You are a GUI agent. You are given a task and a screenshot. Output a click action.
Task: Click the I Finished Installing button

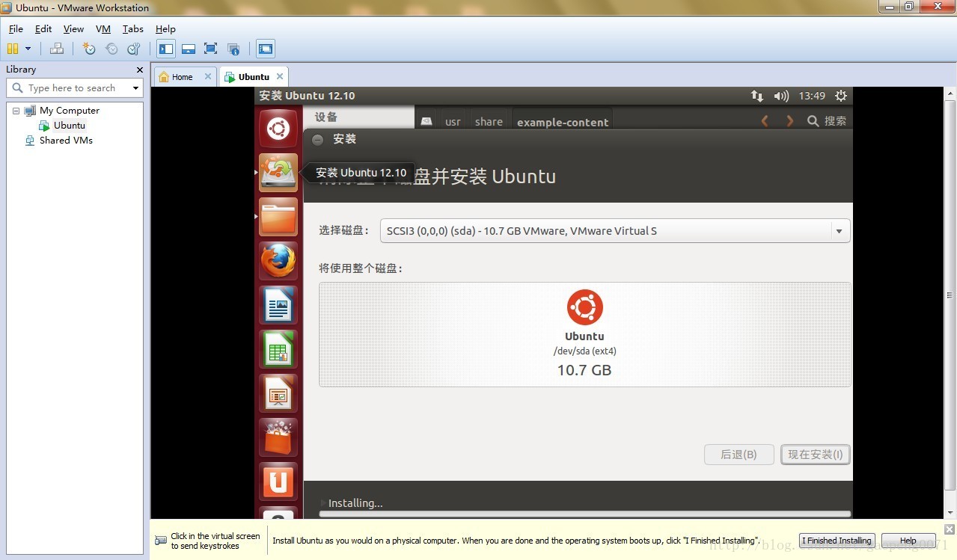click(x=838, y=541)
